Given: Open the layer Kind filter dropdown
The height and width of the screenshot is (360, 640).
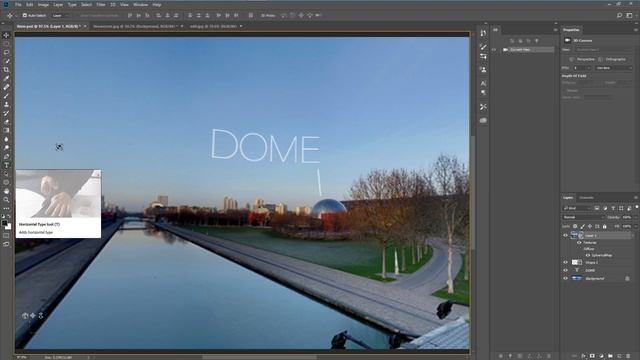Looking at the screenshot, I should pyautogui.click(x=576, y=208).
